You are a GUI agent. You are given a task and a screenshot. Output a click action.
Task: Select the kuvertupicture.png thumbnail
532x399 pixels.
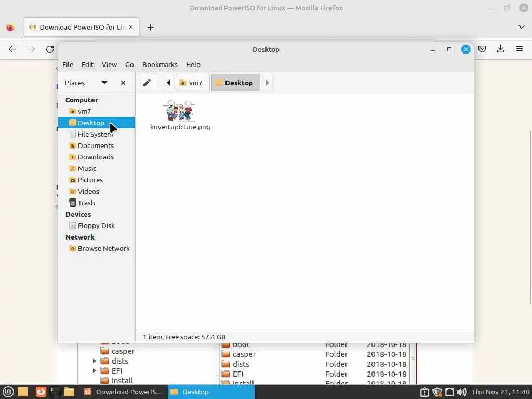click(179, 111)
